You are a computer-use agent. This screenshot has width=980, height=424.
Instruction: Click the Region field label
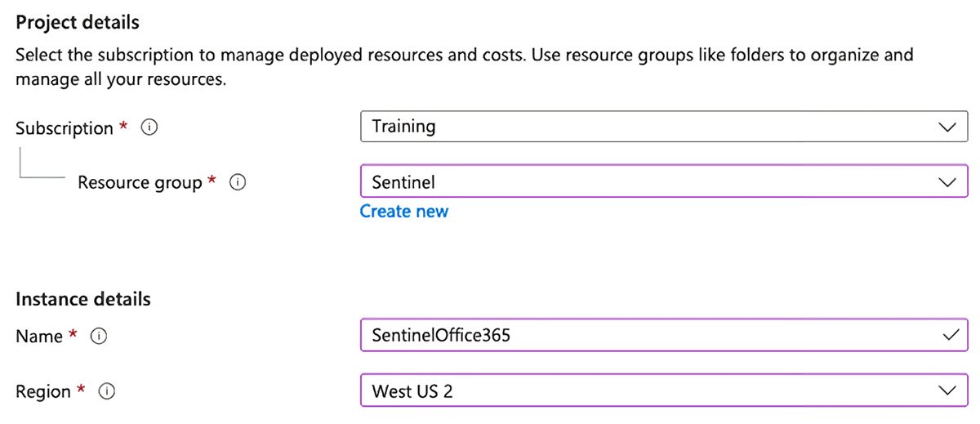tap(43, 392)
